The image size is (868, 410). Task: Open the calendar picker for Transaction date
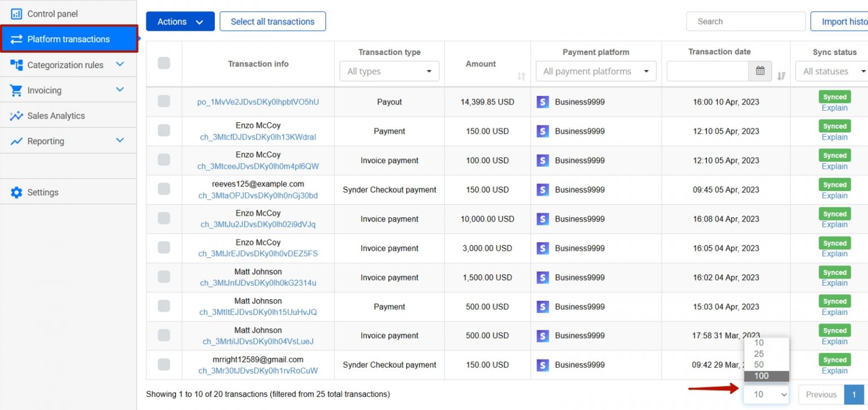(759, 71)
